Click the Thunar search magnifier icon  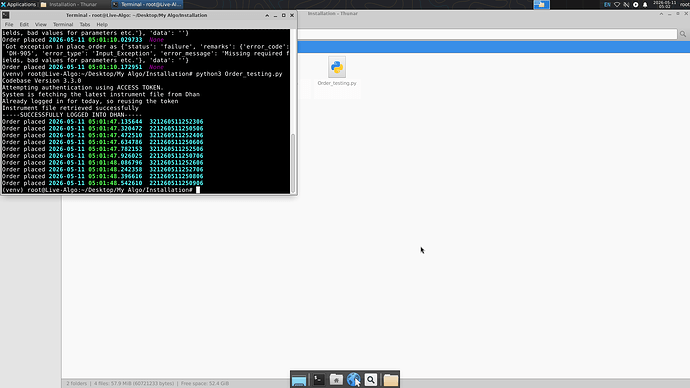[x=683, y=34]
